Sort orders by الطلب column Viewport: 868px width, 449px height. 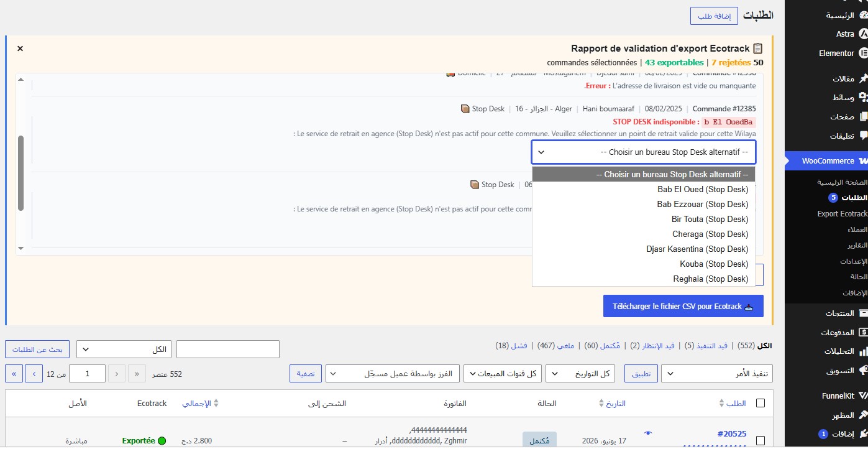732,403
